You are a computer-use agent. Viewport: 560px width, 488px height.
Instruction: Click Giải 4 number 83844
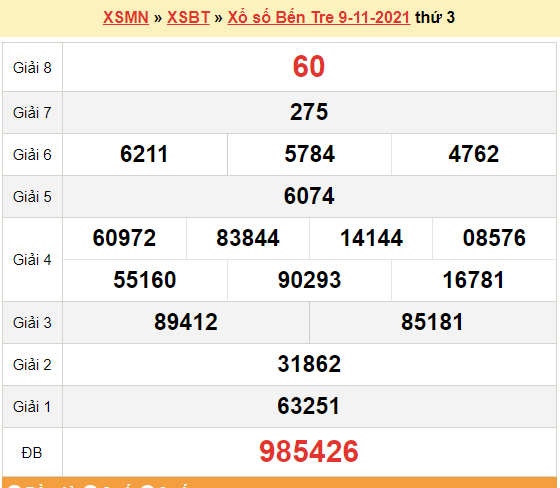pos(248,238)
